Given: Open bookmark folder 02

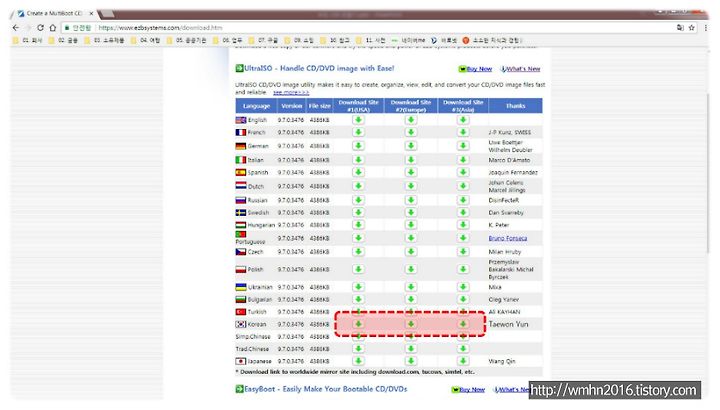Looking at the screenshot, I should tap(63, 40).
